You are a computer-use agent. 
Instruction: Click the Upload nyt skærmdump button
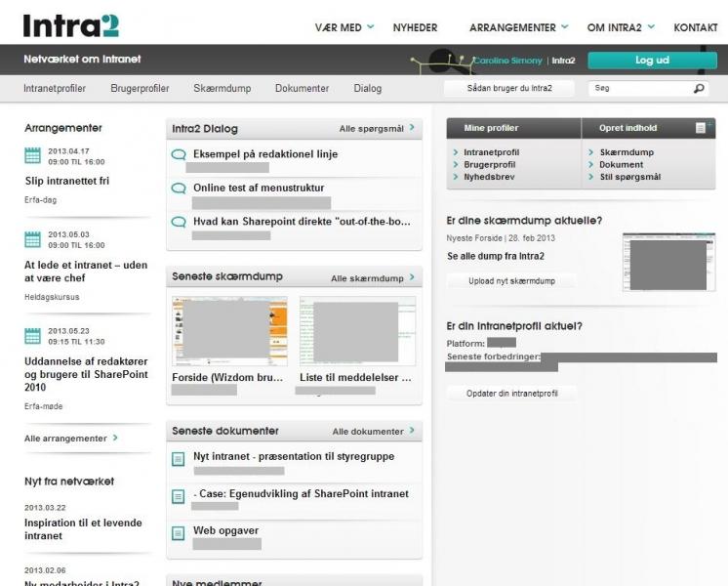(x=511, y=281)
